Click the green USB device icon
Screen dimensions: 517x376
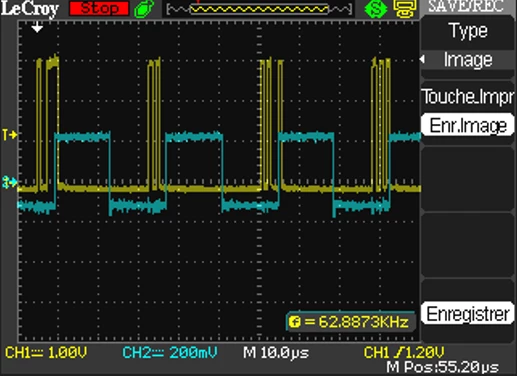144,9
